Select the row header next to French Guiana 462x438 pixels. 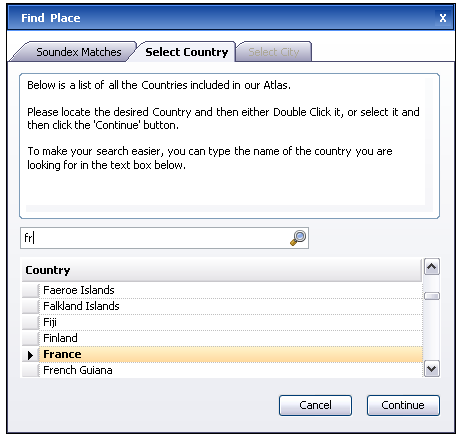[31, 370]
